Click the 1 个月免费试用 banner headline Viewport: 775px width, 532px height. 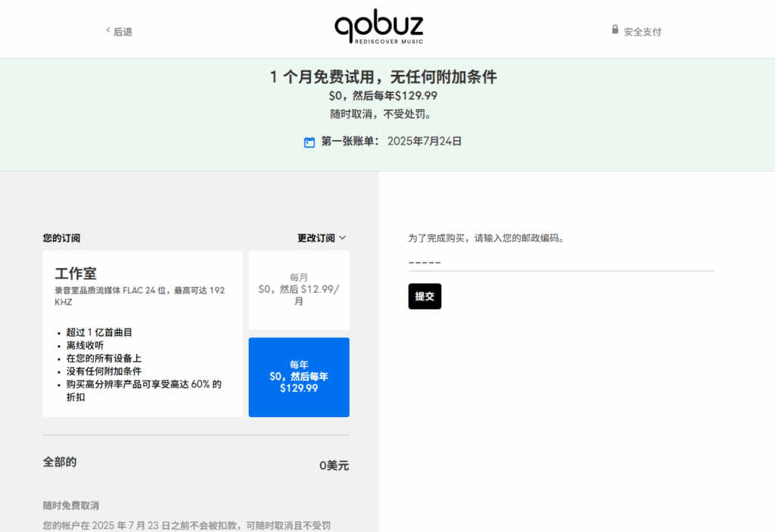pyautogui.click(x=383, y=76)
